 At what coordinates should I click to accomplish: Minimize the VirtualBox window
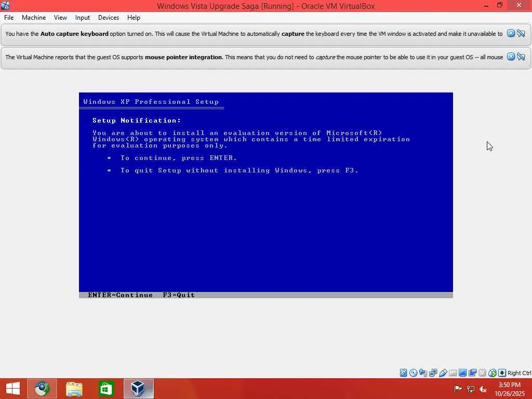(x=486, y=5)
